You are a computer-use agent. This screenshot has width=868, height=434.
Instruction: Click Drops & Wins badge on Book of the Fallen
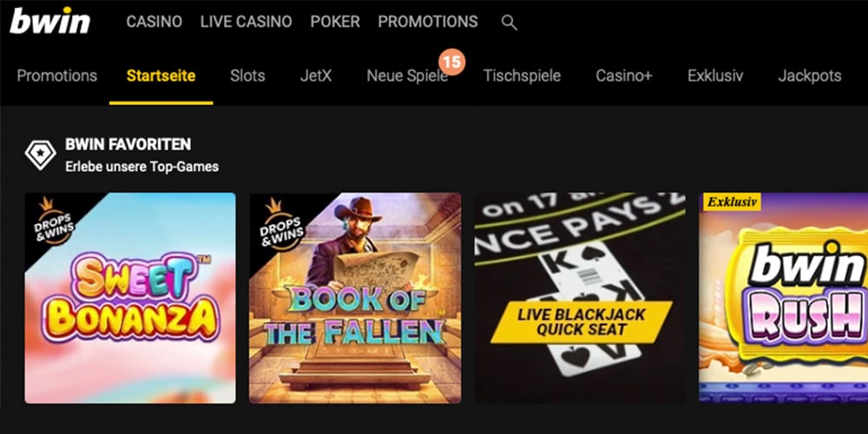(280, 224)
